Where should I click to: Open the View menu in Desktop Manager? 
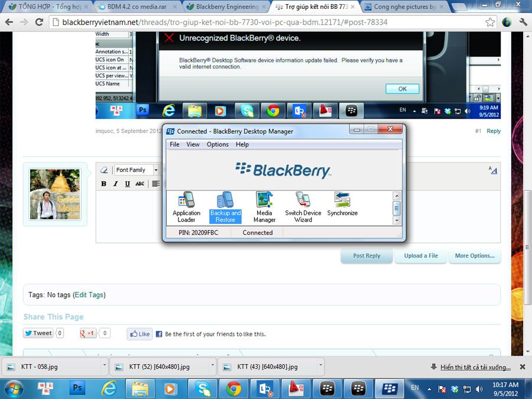coord(193,145)
